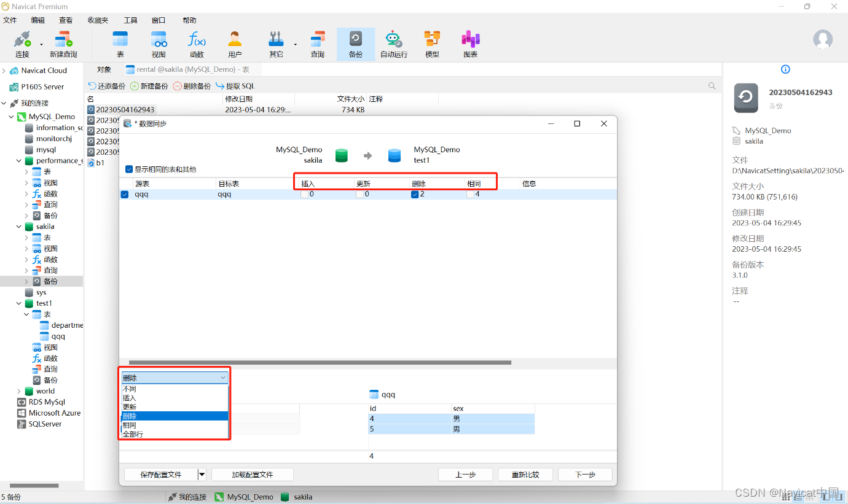
Task: Expand the Navicat Cloud node
Action: [x=4, y=71]
